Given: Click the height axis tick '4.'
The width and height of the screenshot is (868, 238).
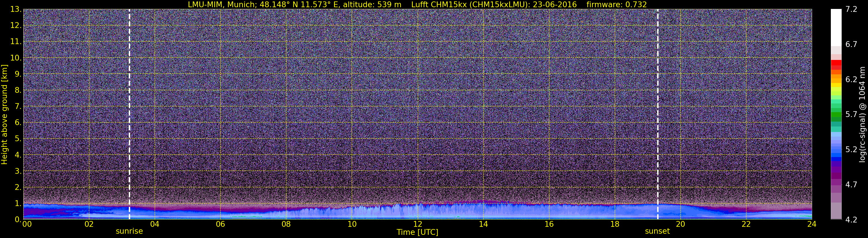Looking at the screenshot, I should [18, 155].
